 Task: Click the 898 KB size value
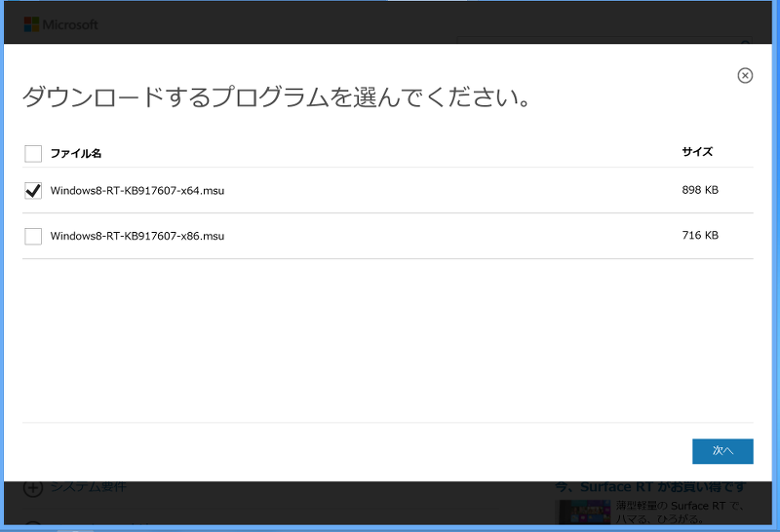(700, 191)
